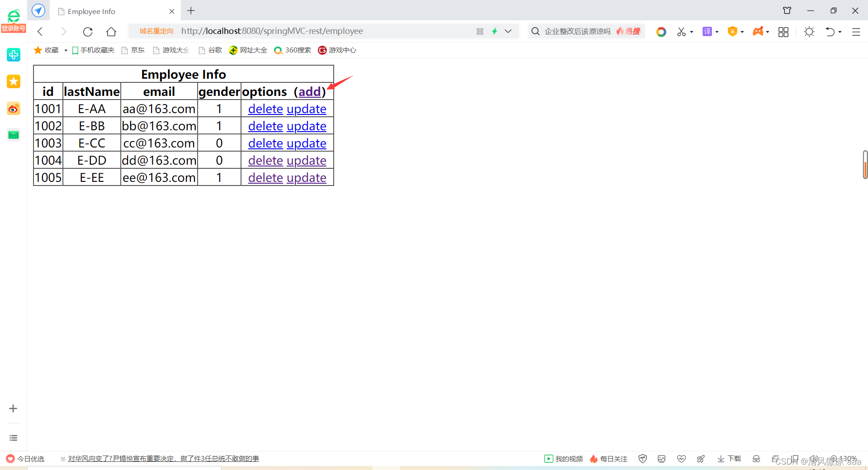Screen dimensions: 868x470
Task: Open the browser hamburger main menu
Action: pos(856,32)
